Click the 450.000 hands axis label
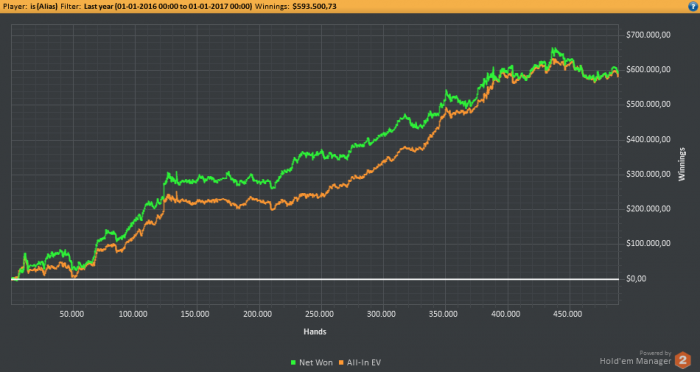700x372 pixels. point(568,314)
